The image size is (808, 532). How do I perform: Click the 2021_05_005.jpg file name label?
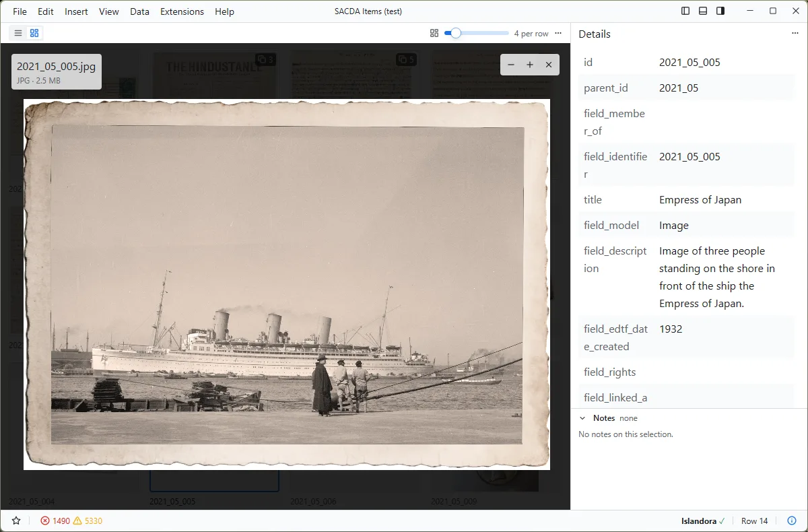(56, 66)
